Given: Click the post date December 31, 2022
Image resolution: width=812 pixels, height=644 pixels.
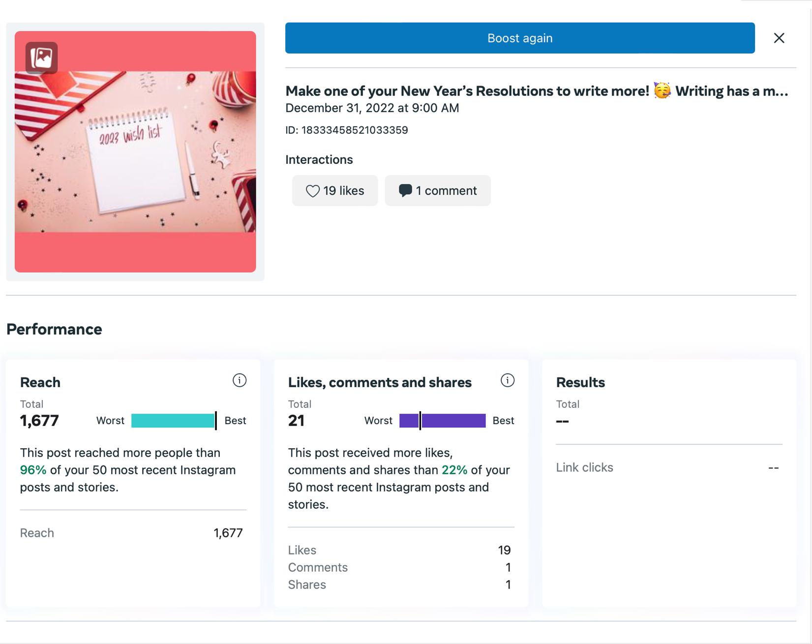Looking at the screenshot, I should tap(372, 108).
